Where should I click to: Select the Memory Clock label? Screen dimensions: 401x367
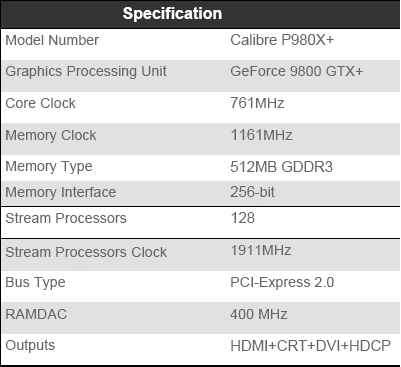tap(51, 135)
